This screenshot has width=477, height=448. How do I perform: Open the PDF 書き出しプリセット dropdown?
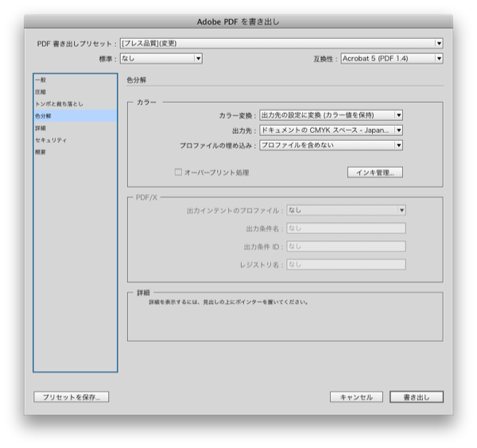[x=281, y=43]
